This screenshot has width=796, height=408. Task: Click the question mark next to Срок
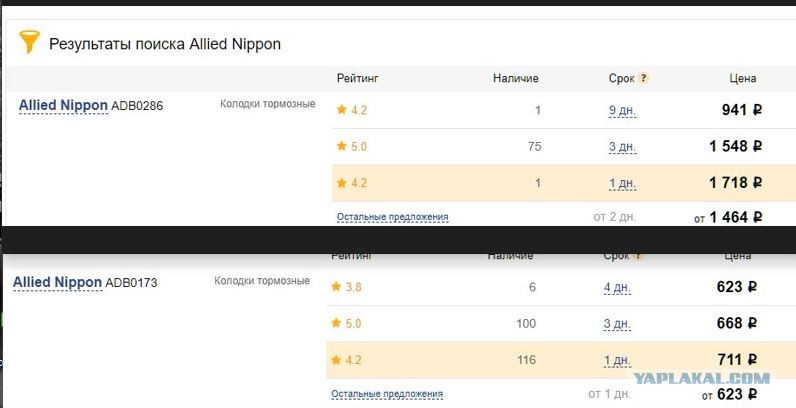(644, 78)
